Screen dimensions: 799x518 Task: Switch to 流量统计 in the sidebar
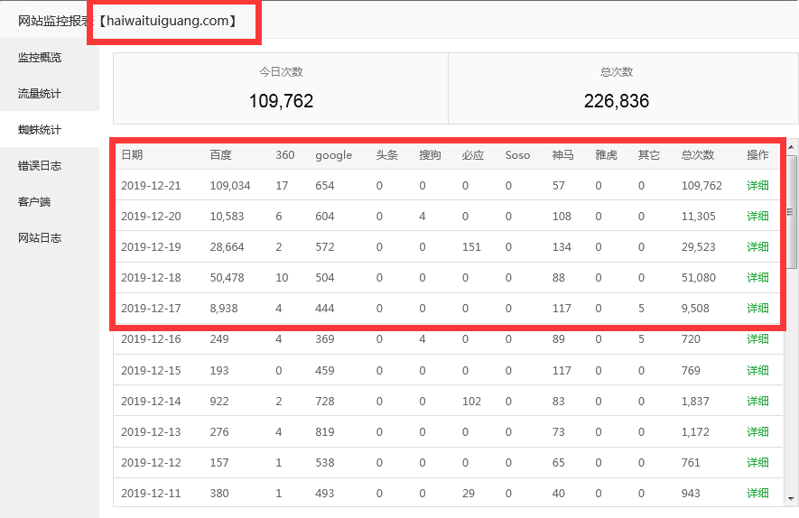[x=40, y=93]
